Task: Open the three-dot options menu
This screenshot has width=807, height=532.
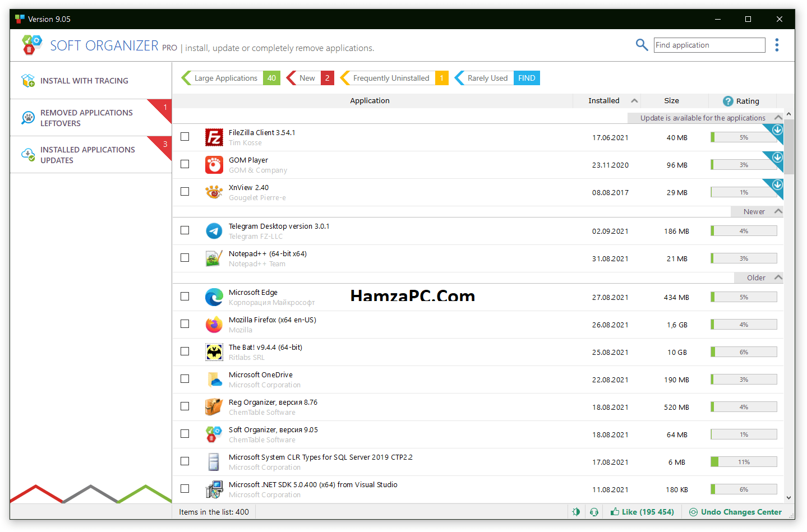Action: [x=777, y=45]
